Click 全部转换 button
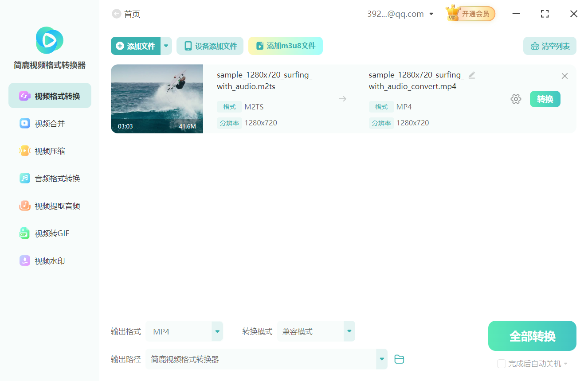588x381 pixels. click(x=532, y=336)
